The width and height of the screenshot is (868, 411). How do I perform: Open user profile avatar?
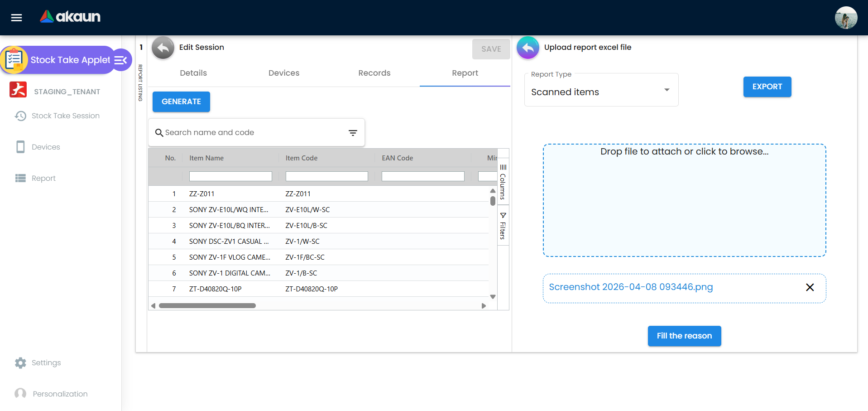click(845, 18)
